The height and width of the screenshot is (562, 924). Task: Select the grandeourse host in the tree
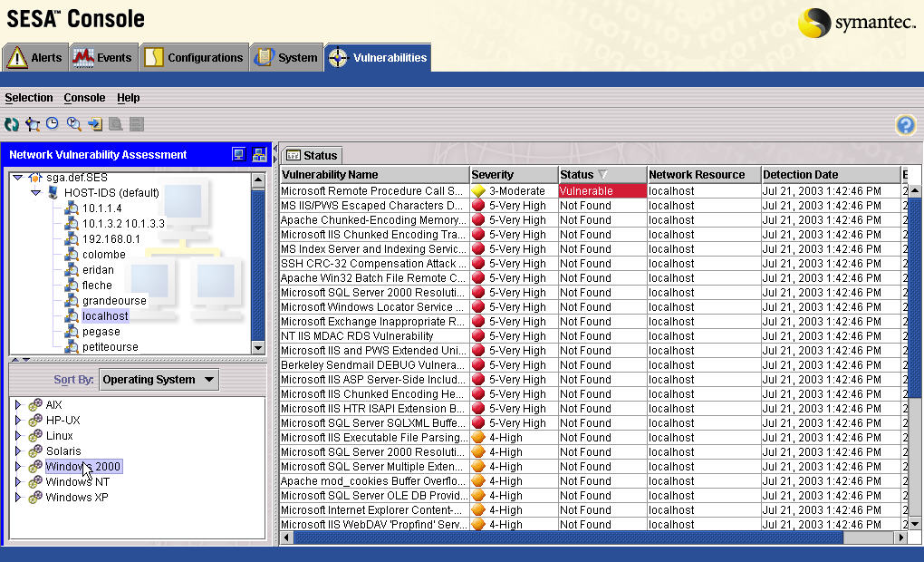tap(114, 301)
